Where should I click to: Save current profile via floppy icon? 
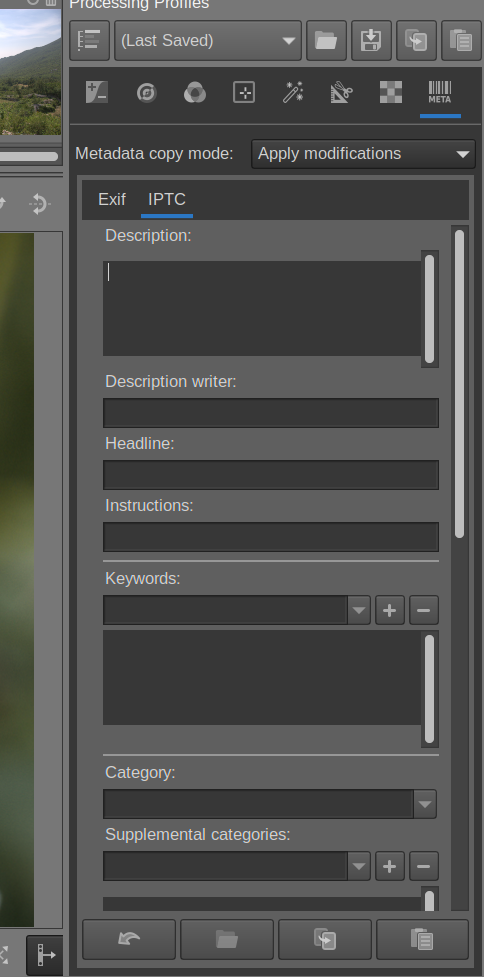pyautogui.click(x=371, y=41)
